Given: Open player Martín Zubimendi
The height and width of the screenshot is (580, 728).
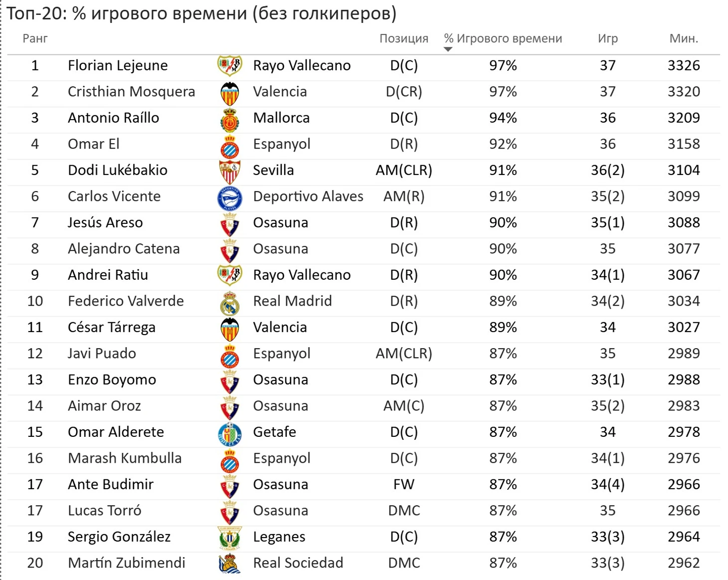Looking at the screenshot, I should 126,563.
